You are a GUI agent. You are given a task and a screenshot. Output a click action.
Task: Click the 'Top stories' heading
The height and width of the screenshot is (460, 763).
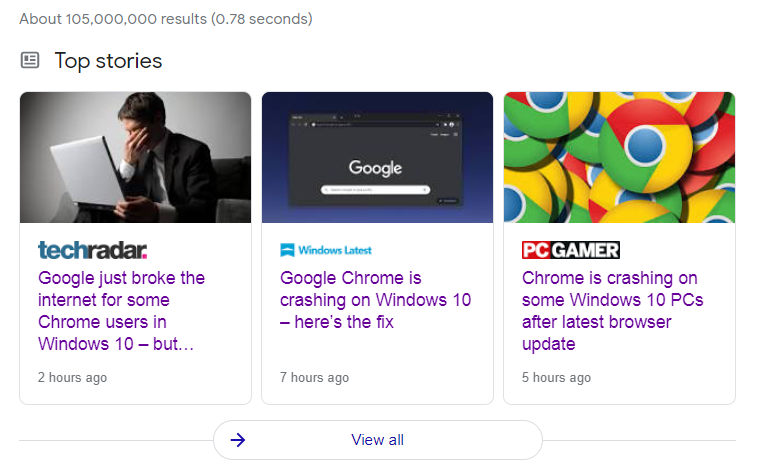pyautogui.click(x=108, y=61)
